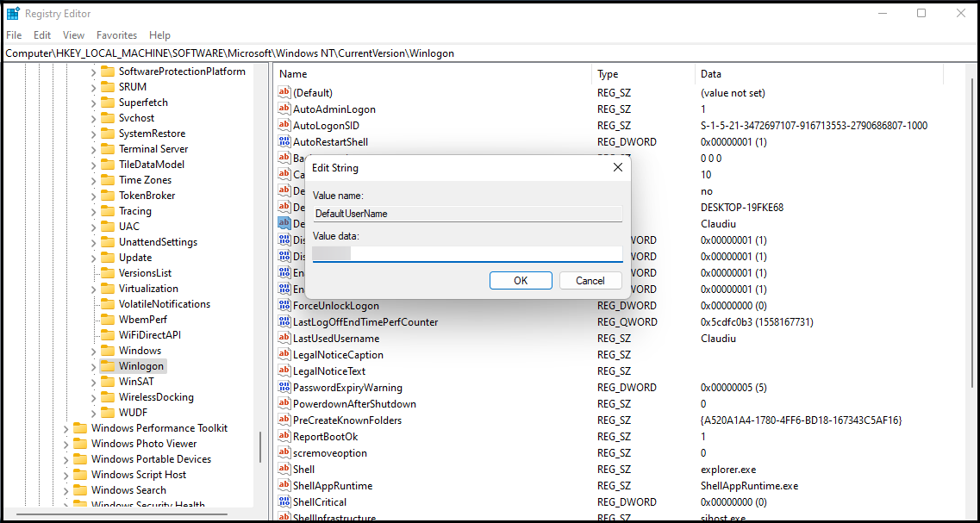Expand the Time Zones key
The width and height of the screenshot is (980, 523).
click(x=94, y=180)
